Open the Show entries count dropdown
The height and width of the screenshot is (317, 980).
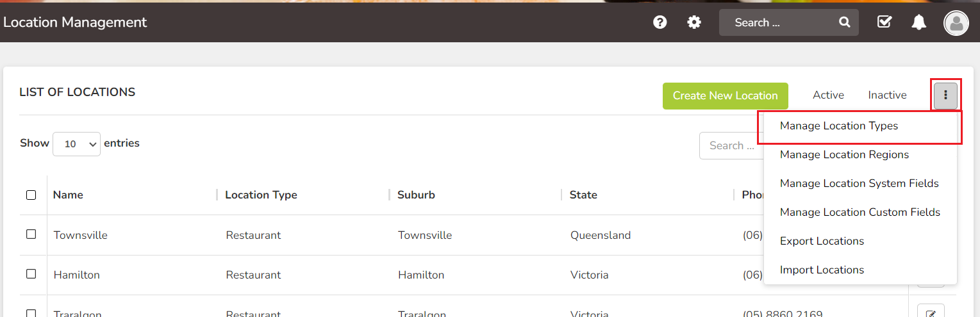tap(76, 144)
